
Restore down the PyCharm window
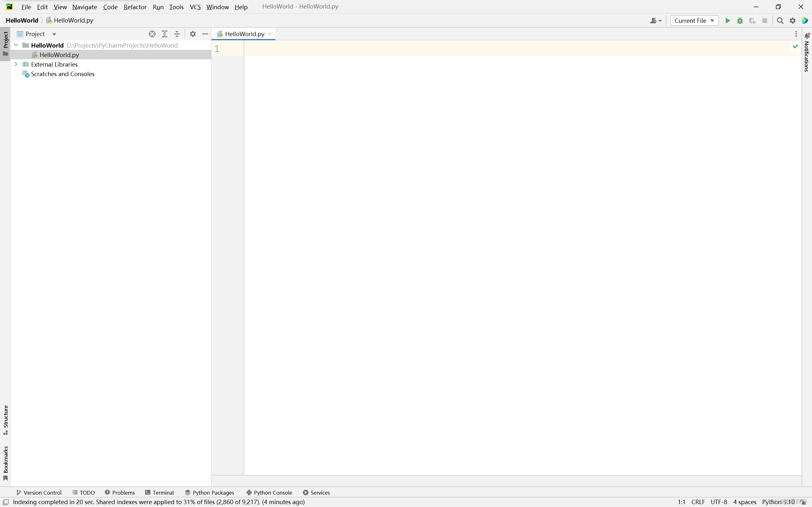(x=778, y=7)
